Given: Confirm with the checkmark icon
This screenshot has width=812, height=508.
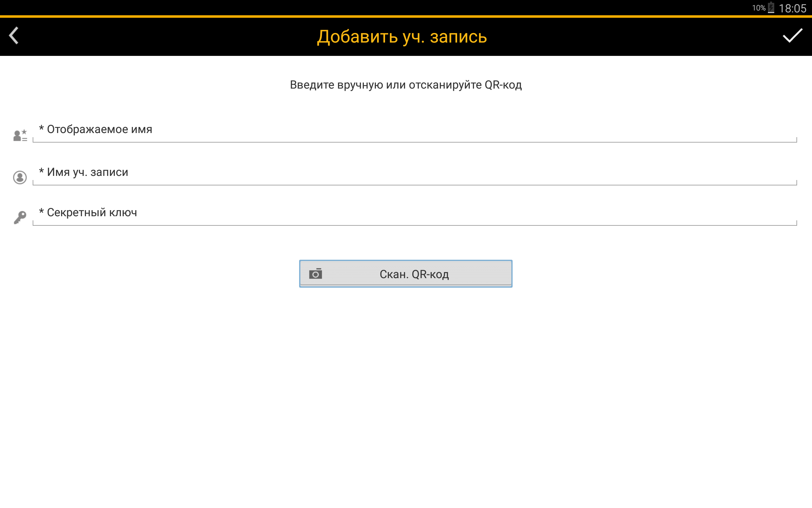Looking at the screenshot, I should 793,36.
